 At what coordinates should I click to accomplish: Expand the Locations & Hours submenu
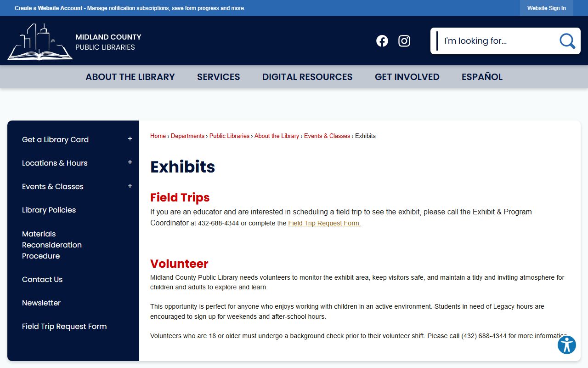(x=130, y=162)
